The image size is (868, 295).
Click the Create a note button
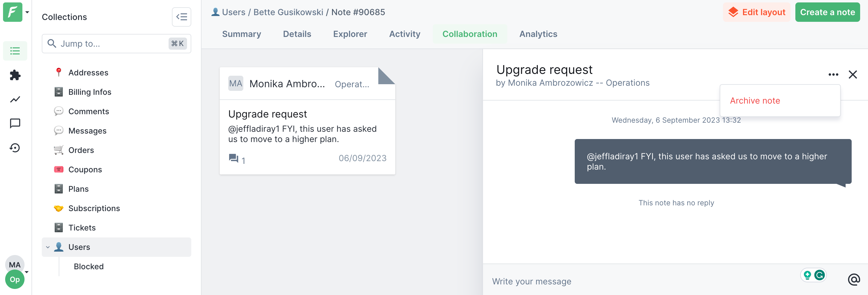coord(827,12)
